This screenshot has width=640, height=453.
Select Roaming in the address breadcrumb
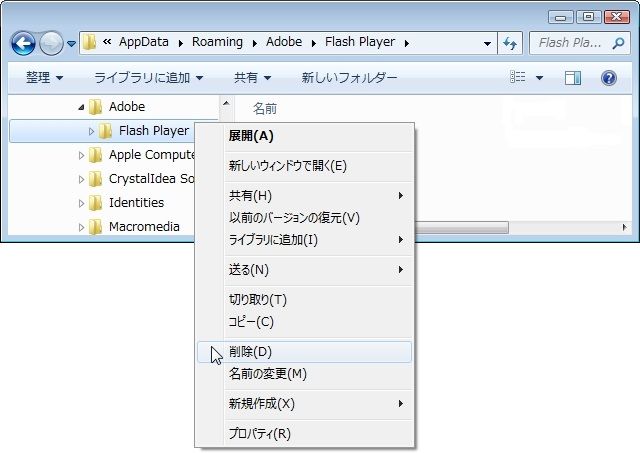click(217, 42)
